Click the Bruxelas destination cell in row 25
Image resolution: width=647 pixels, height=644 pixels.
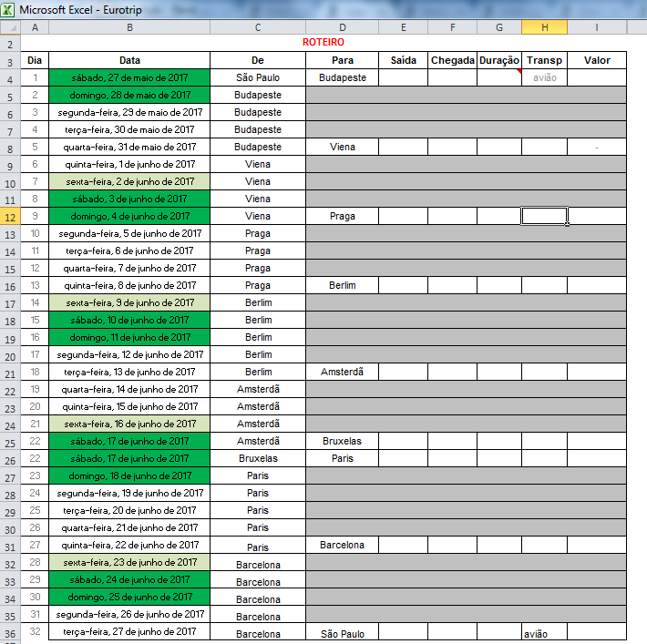342,441
